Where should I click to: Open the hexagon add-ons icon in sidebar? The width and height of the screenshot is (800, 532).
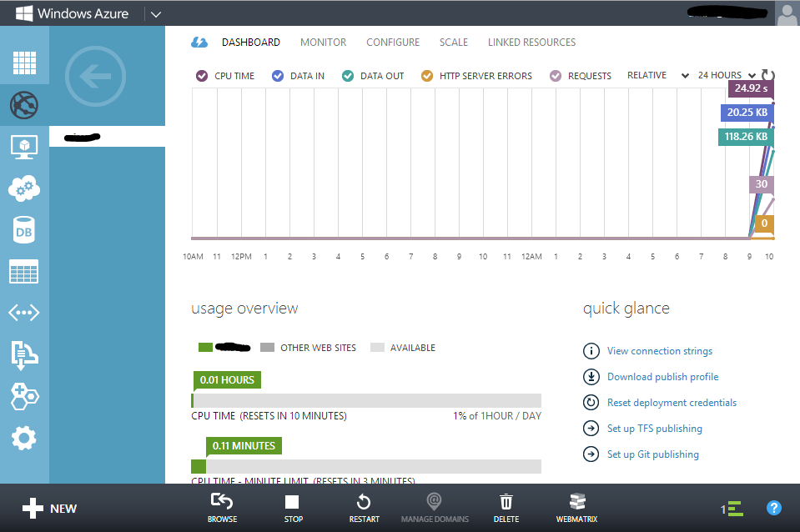coord(24,396)
